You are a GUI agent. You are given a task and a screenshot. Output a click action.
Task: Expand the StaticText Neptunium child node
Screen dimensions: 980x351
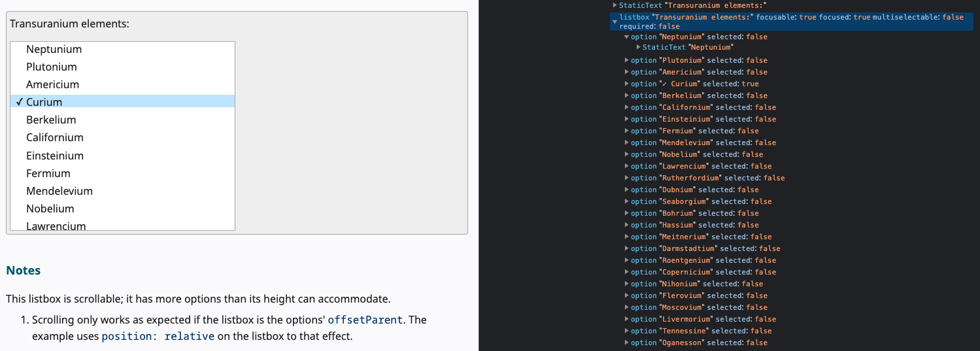(x=638, y=48)
